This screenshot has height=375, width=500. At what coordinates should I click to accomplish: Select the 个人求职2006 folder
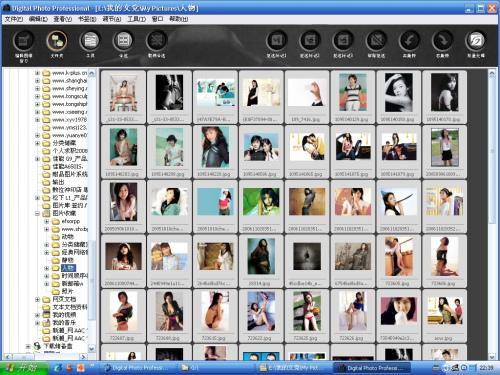70,151
